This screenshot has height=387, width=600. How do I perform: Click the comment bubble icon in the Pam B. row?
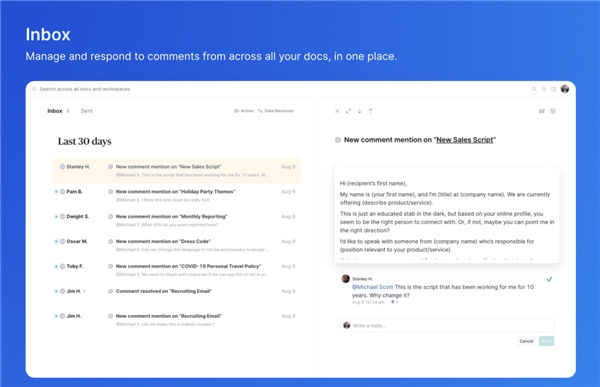[111, 192]
